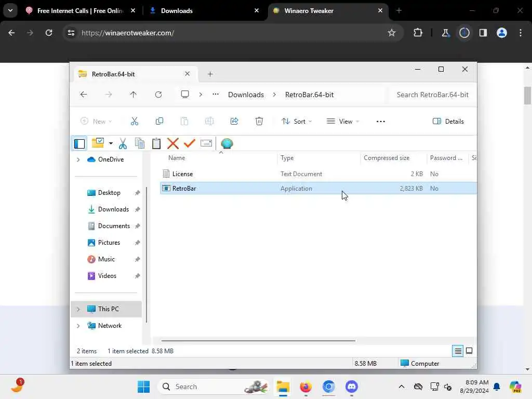Select OneDrive in navigation pane
This screenshot has height=399, width=532.
tap(111, 159)
